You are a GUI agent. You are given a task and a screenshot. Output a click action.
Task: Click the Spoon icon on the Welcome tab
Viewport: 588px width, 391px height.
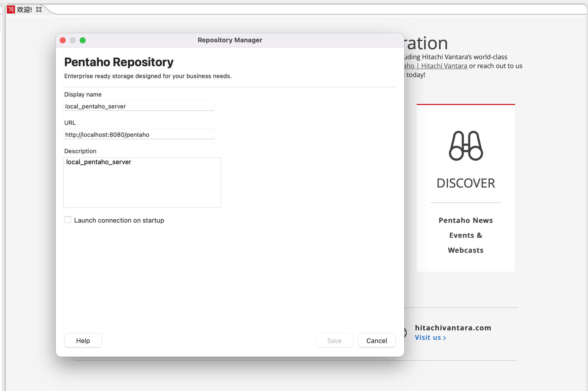coord(11,9)
